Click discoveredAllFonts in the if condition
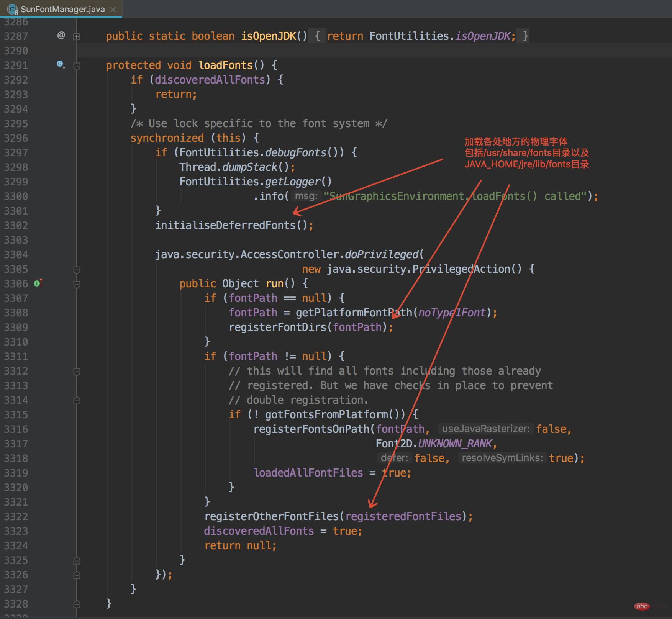 (210, 80)
